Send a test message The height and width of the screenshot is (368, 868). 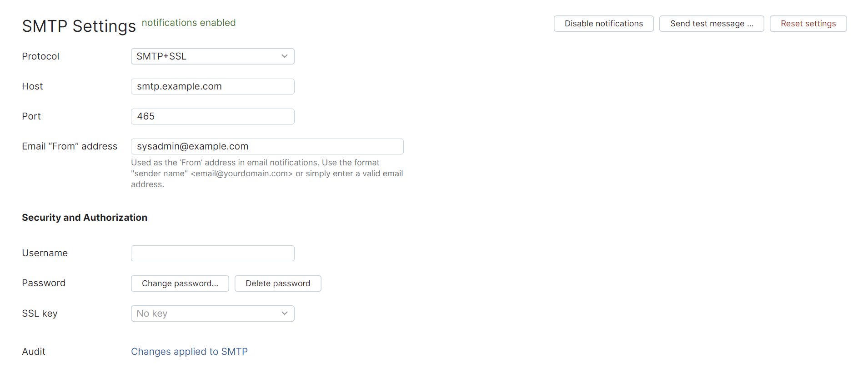pyautogui.click(x=712, y=23)
